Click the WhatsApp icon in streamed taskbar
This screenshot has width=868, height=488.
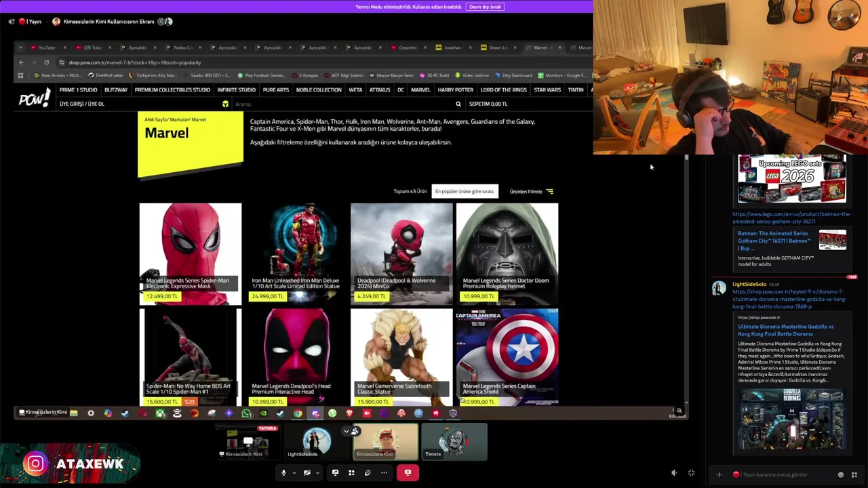coord(246,413)
